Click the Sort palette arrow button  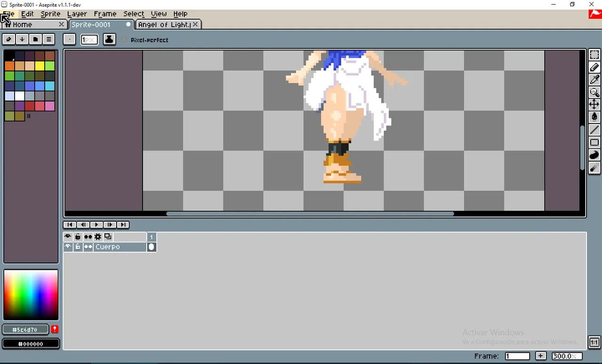coord(22,39)
